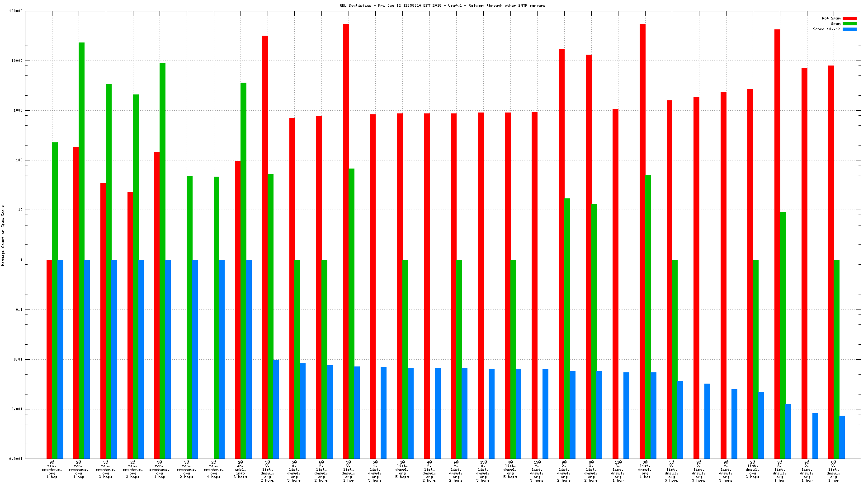Click the blue Score legend swatch
The width and height of the screenshot is (868, 488).
point(849,29)
